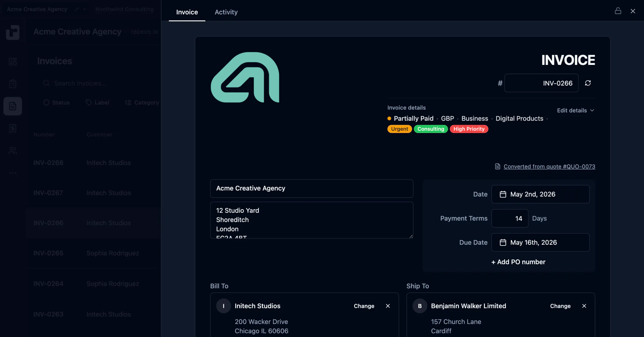Open invoice row INV-0263

93,314
